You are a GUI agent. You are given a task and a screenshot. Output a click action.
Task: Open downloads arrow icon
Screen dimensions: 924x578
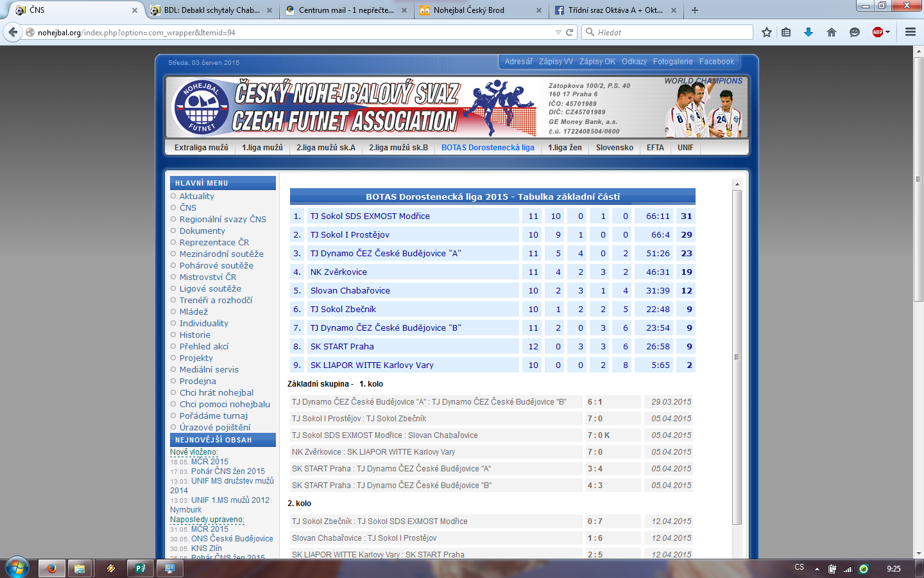809,32
